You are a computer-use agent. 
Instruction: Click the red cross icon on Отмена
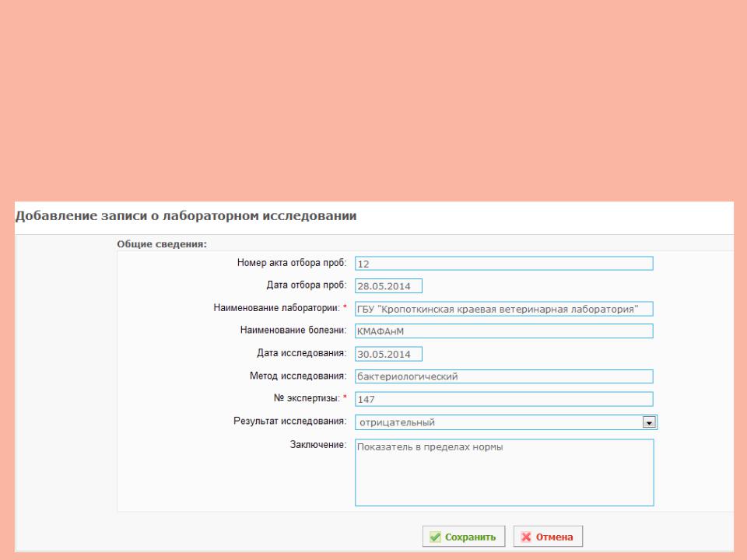click(x=526, y=537)
